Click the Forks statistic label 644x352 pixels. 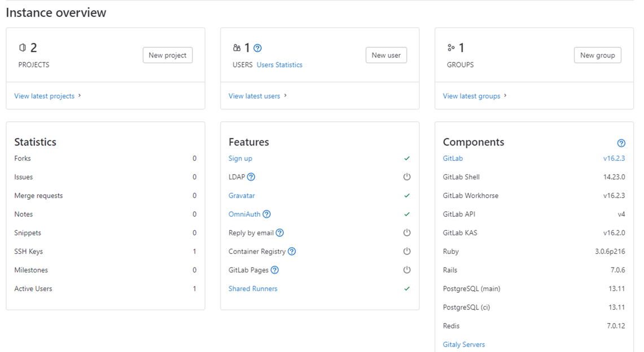coord(23,159)
